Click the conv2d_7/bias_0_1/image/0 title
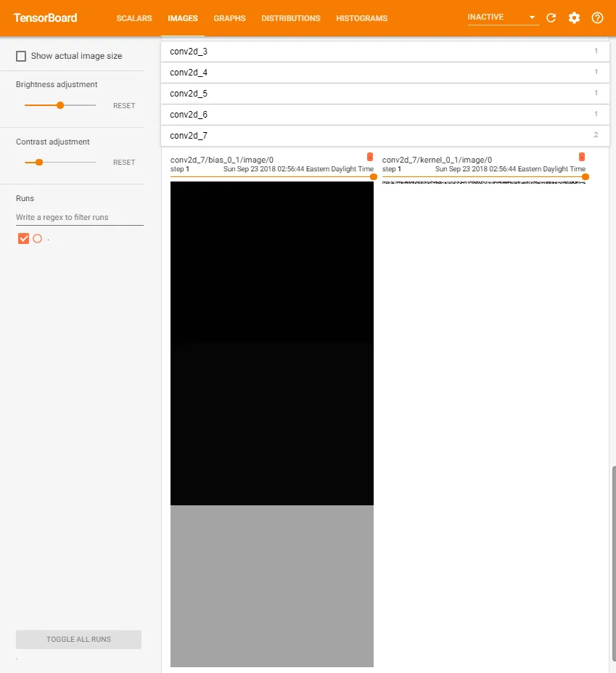The height and width of the screenshot is (673, 616). (222, 160)
